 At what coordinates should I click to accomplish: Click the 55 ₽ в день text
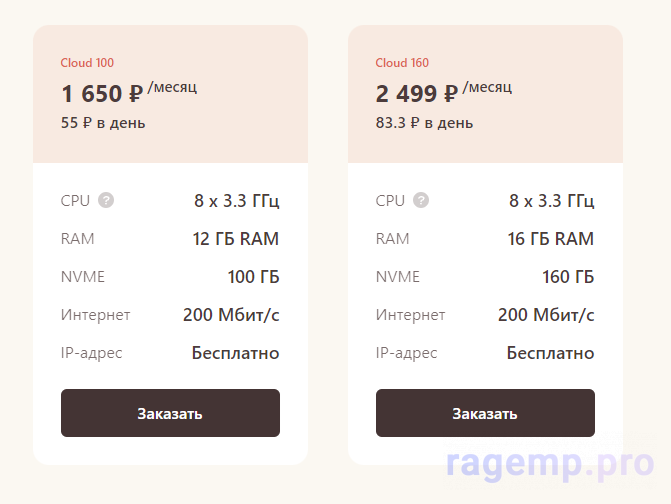point(103,123)
